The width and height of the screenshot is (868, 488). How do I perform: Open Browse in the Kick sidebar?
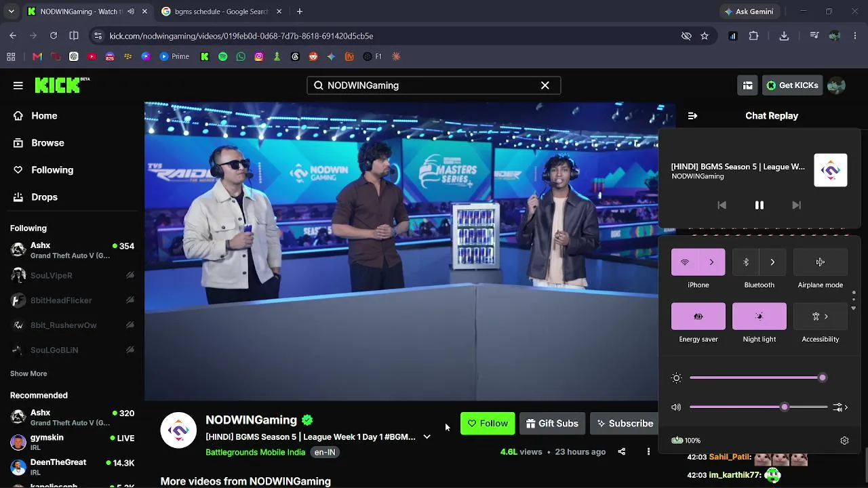47,143
